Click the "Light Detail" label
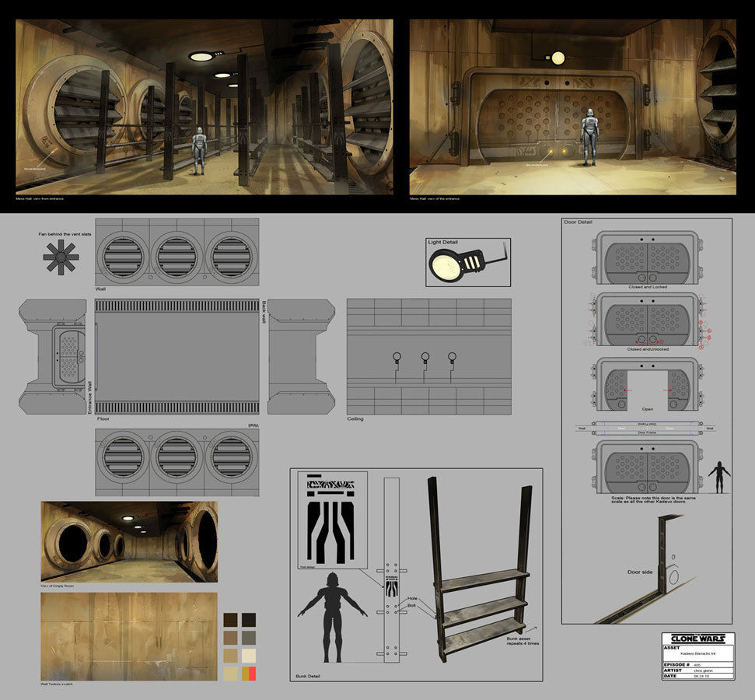Viewport: 755px width, 700px height. click(x=443, y=242)
